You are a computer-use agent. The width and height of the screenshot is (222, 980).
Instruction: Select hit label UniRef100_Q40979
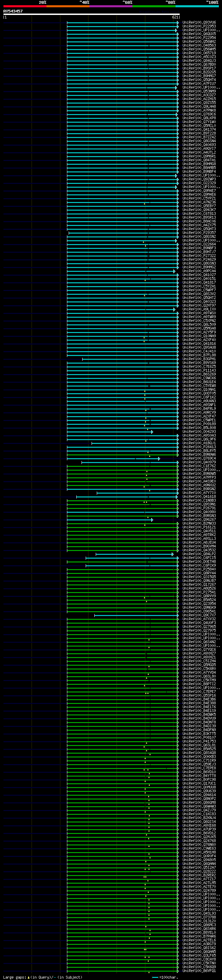point(199,462)
